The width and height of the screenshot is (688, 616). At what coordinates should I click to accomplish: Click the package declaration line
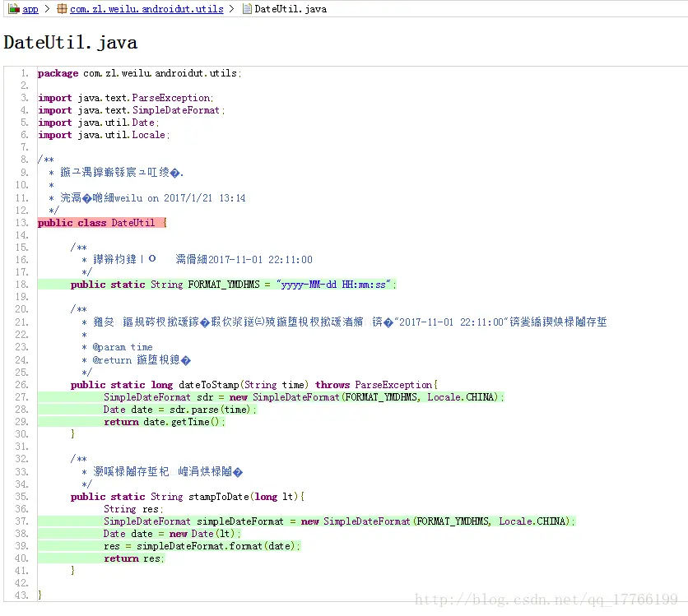tap(140, 73)
